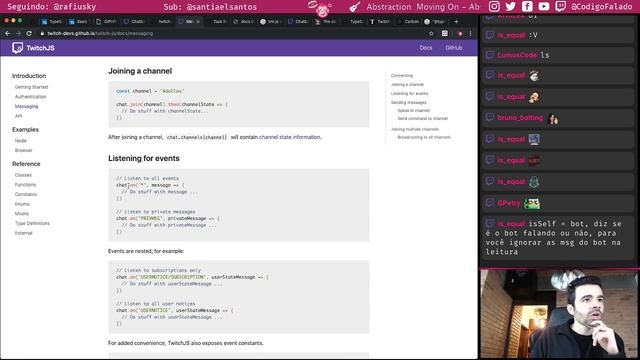Click the LumusCode username in chat
This screenshot has height=360, width=640.
click(x=517, y=55)
